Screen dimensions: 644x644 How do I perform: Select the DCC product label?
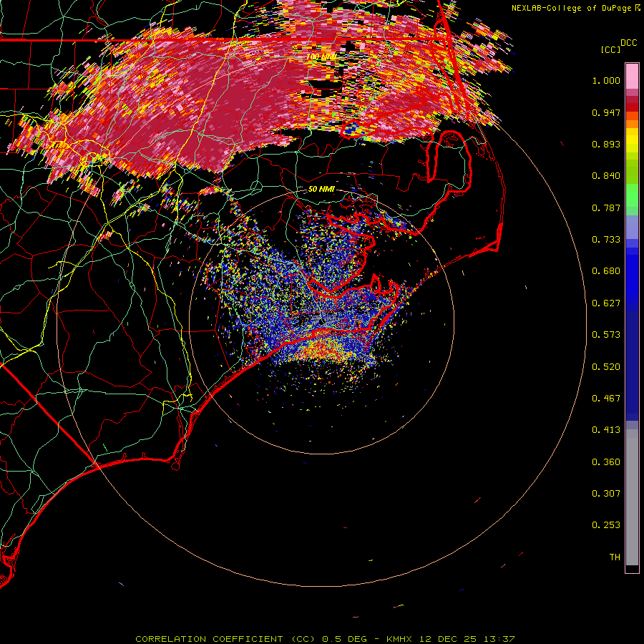(x=628, y=43)
